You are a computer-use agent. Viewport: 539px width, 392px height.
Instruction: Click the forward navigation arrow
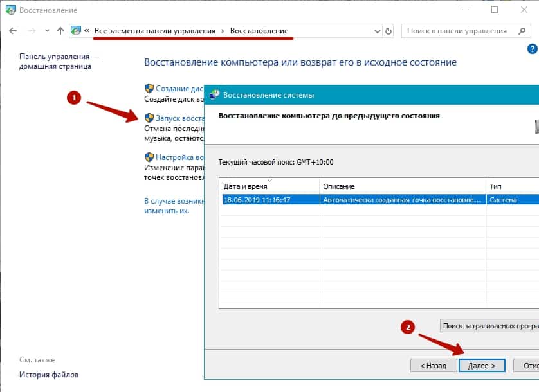tap(32, 31)
